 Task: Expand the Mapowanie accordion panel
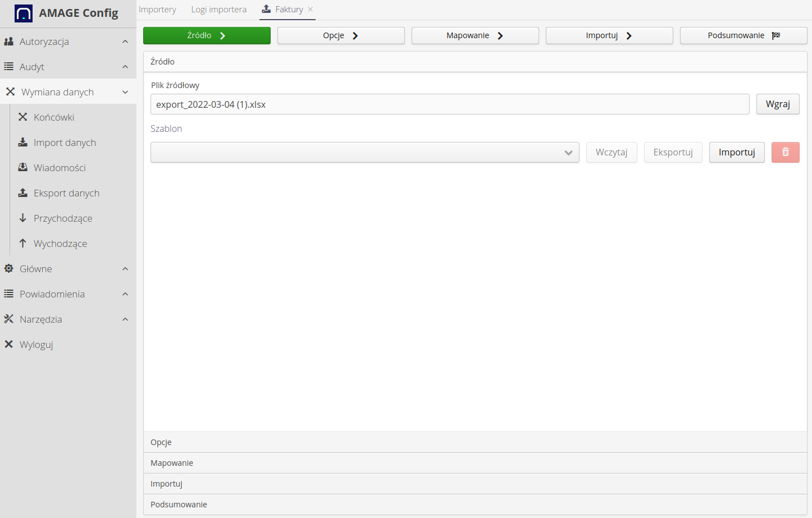475,462
